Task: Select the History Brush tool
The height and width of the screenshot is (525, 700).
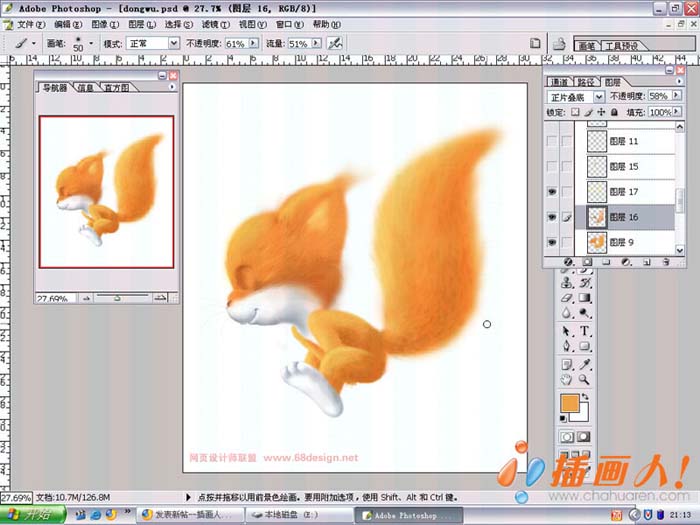Action: click(584, 282)
